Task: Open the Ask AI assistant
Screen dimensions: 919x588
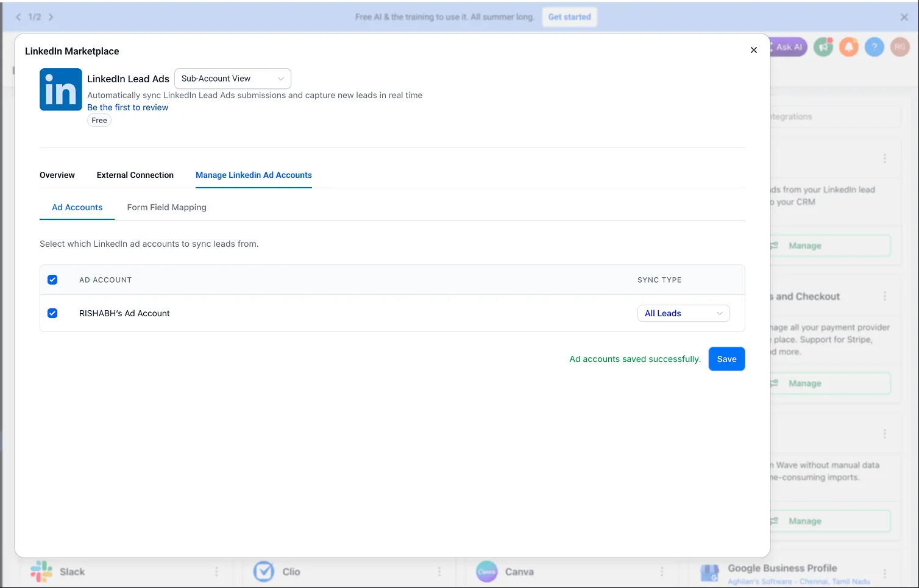Action: 789,47
